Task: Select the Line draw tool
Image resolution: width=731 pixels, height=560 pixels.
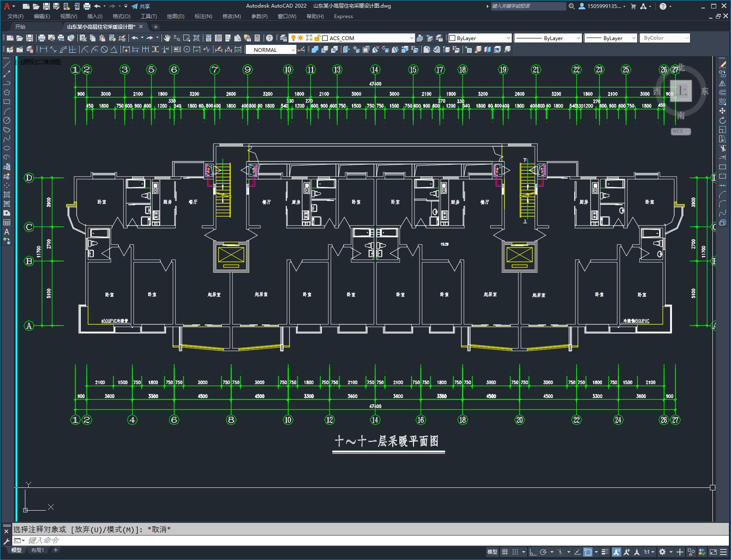Action: click(x=7, y=65)
